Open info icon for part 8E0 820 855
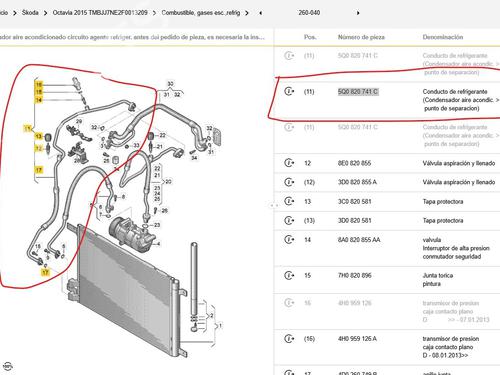500x375 pixels. click(289, 163)
